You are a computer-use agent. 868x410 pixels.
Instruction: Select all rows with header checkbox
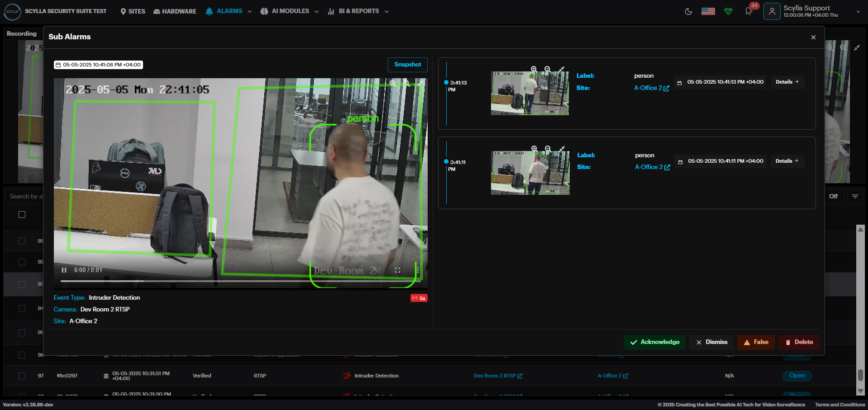(x=22, y=215)
